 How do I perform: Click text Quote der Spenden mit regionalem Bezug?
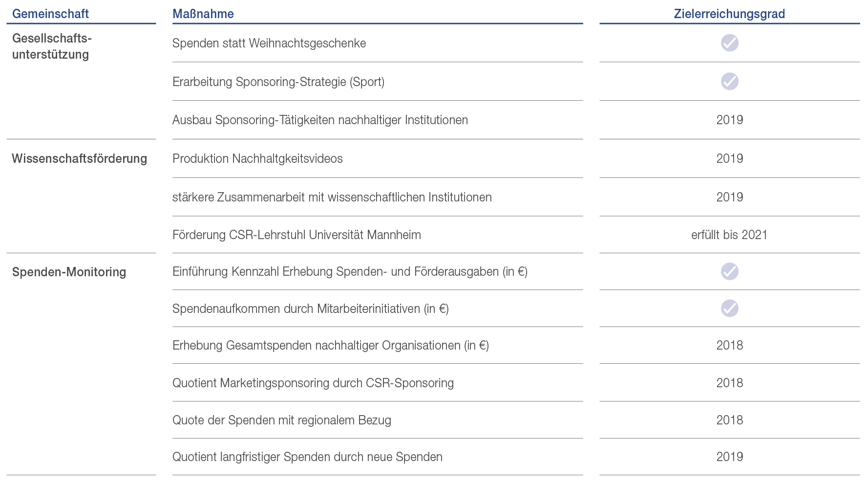point(282,420)
